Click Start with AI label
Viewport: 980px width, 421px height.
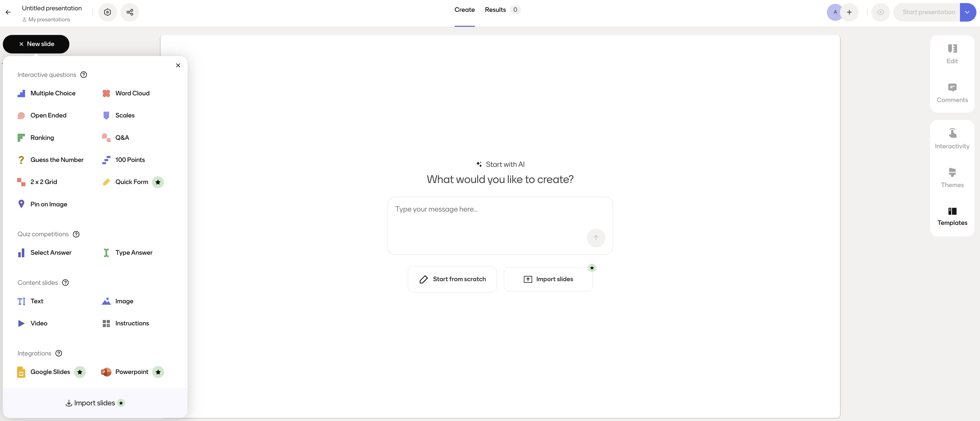[500, 164]
